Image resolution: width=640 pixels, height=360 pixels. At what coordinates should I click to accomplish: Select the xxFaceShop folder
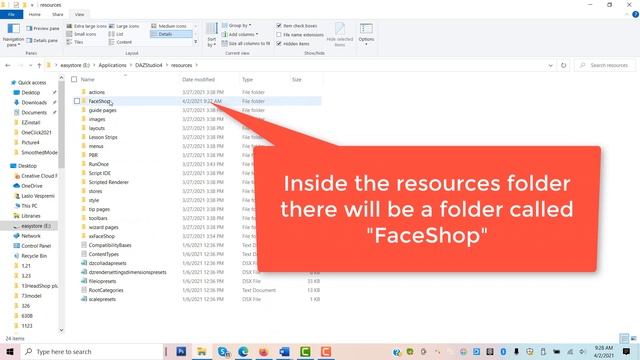click(x=102, y=236)
